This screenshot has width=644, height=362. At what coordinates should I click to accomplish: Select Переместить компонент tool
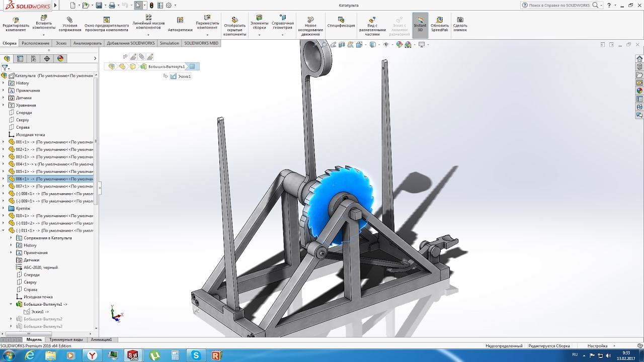point(207,22)
